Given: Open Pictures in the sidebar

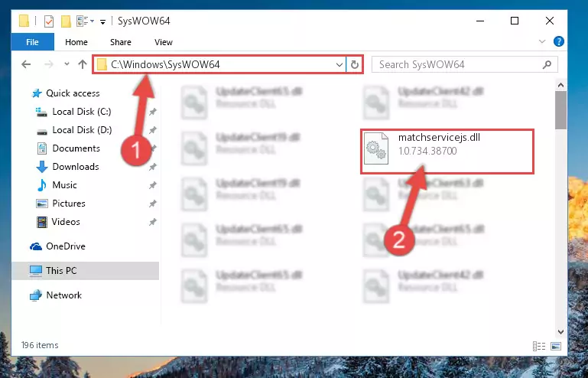Looking at the screenshot, I should pos(69,204).
